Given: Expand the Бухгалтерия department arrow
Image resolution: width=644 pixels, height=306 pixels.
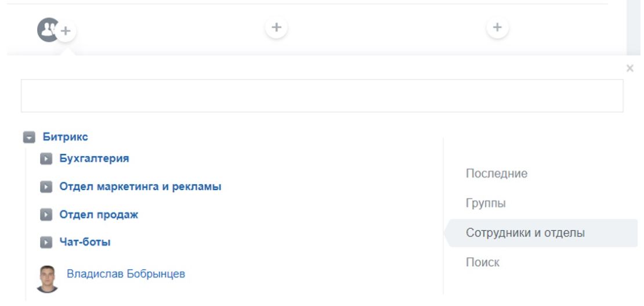Looking at the screenshot, I should point(46,159).
